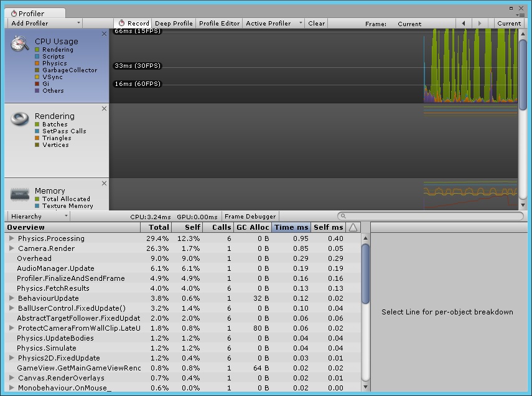This screenshot has height=396, width=532.
Task: Toggle Others chart visibility
Action: [x=37, y=90]
